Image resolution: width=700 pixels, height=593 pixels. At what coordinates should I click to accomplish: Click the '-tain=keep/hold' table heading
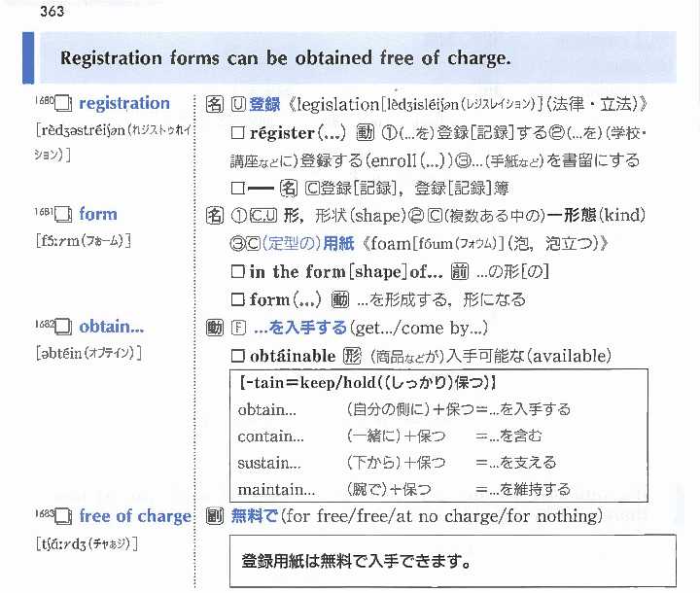tap(367, 382)
